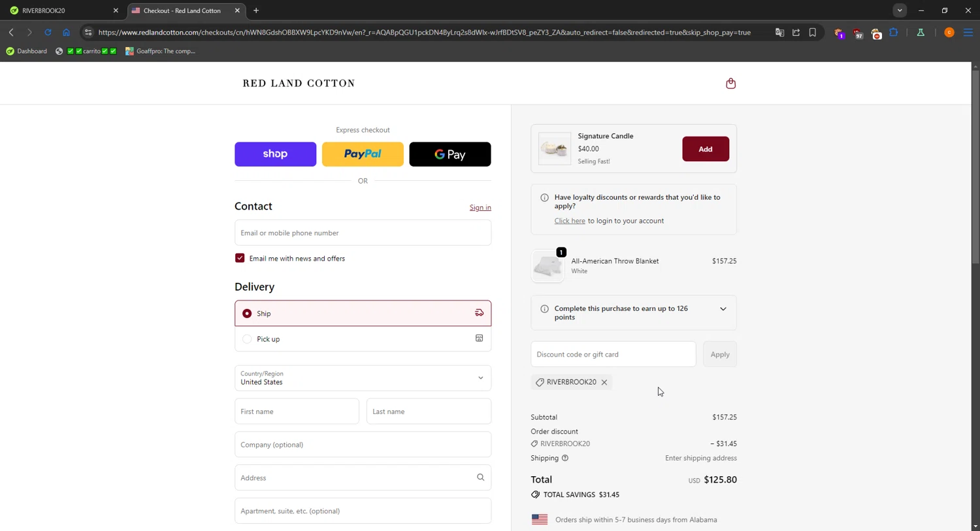Click the store icon in Pick up row

pyautogui.click(x=479, y=338)
